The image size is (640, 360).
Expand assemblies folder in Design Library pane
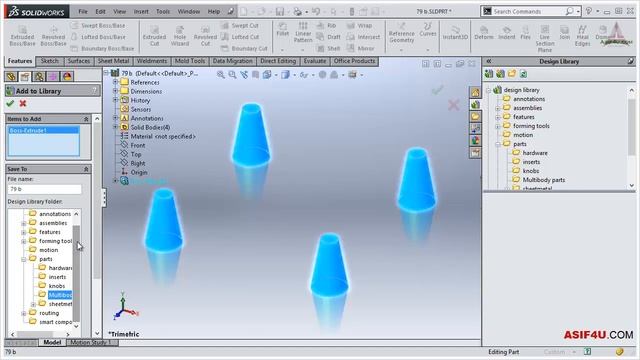[x=498, y=108]
